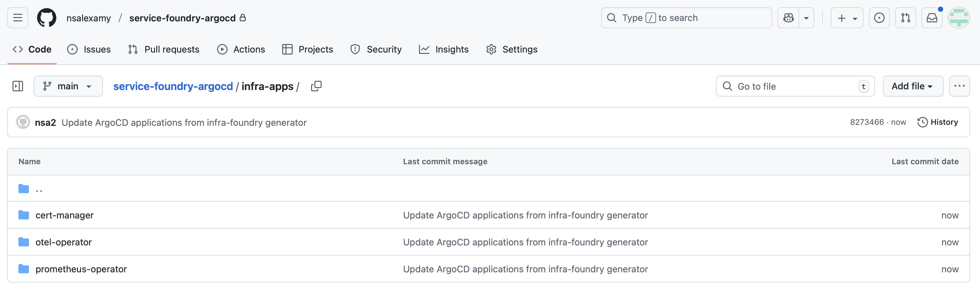
Task: Switch to the Insights tab
Action: [444, 49]
